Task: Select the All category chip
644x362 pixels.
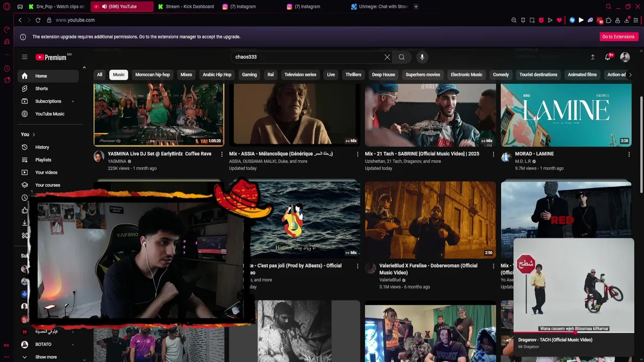Action: click(100, 74)
